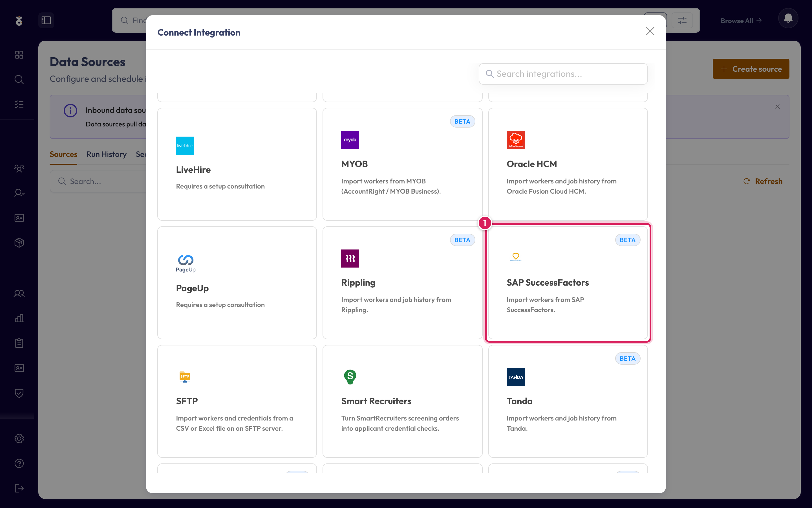Choose the Smart Recruiters title
812x508 pixels.
376,401
